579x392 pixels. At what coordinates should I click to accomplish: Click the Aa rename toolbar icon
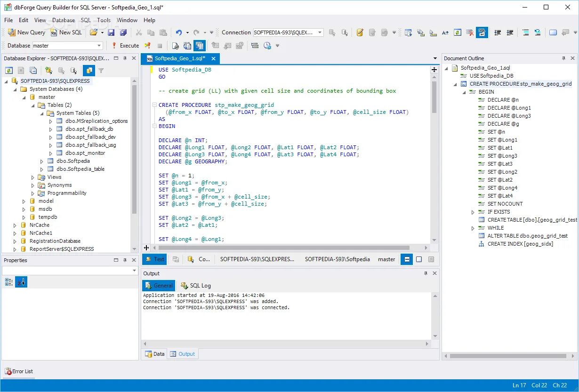pyautogui.click(x=445, y=32)
